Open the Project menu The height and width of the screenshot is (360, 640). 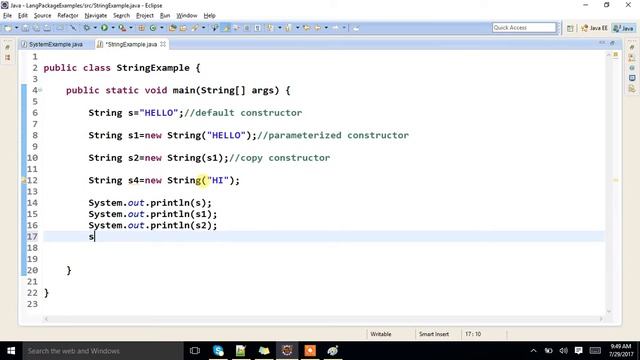point(145,16)
